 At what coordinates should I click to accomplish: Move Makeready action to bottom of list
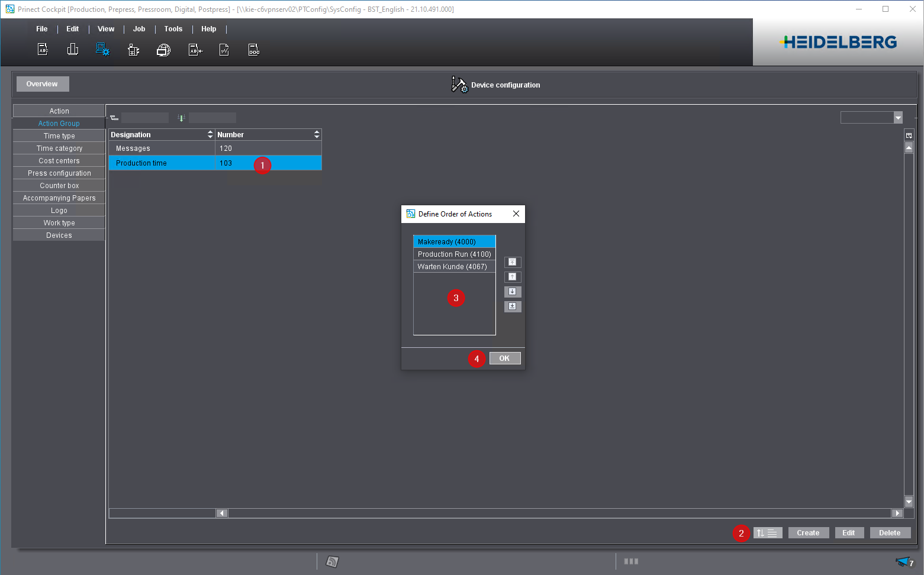pos(513,306)
